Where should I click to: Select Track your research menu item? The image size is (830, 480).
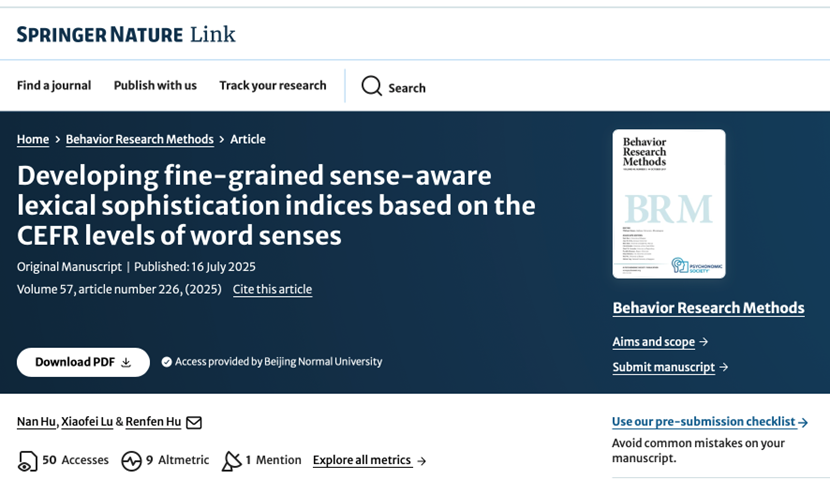coord(273,86)
